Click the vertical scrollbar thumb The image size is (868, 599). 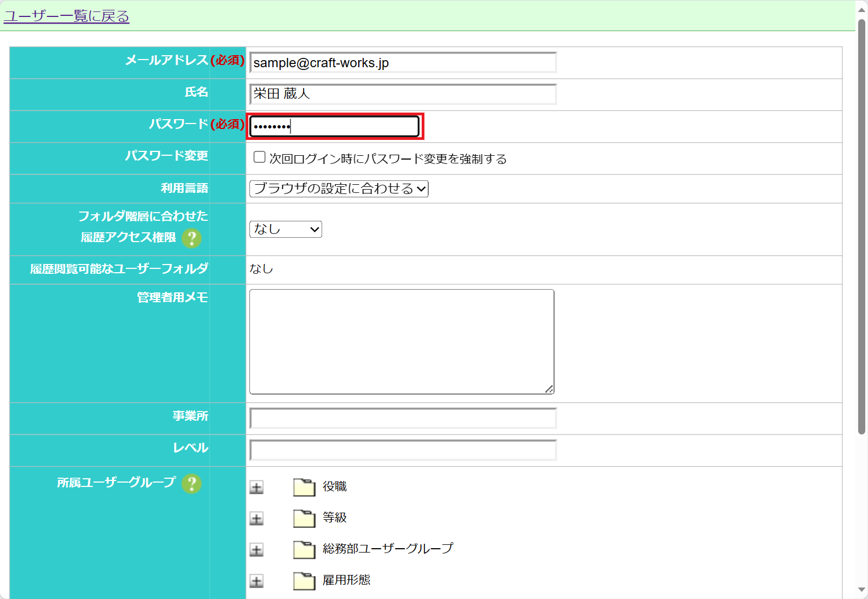click(x=862, y=227)
